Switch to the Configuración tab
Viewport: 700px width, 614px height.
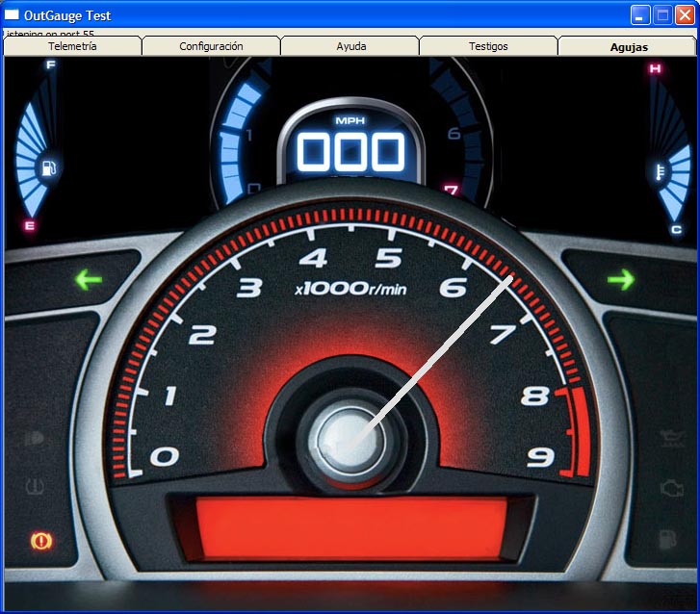point(211,46)
